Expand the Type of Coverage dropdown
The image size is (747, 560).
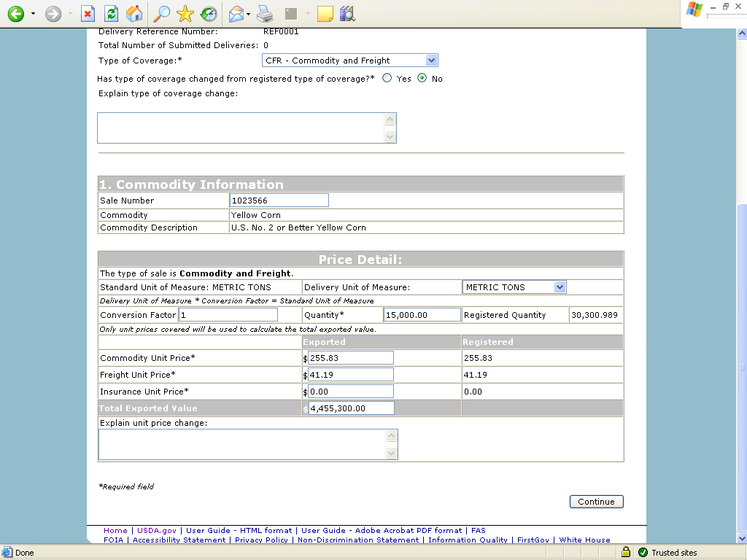431,61
